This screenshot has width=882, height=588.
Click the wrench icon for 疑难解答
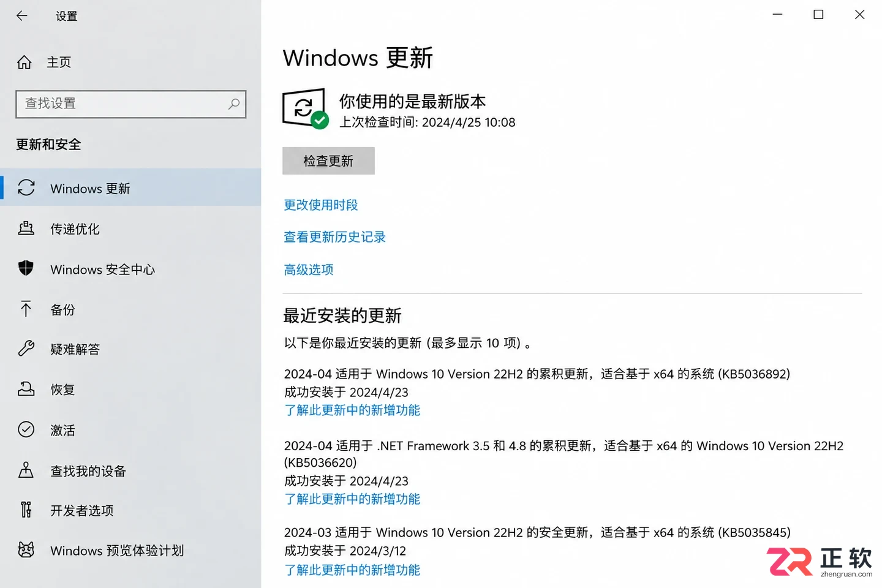click(26, 349)
